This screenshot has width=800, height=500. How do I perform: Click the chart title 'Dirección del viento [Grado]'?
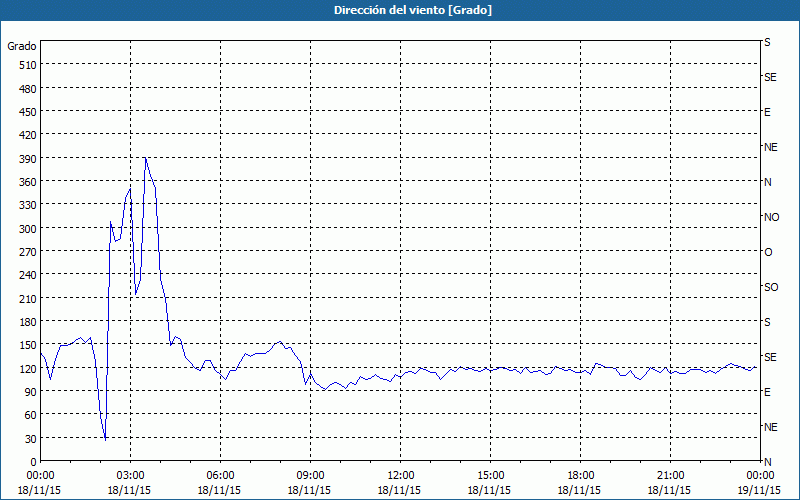click(x=413, y=10)
